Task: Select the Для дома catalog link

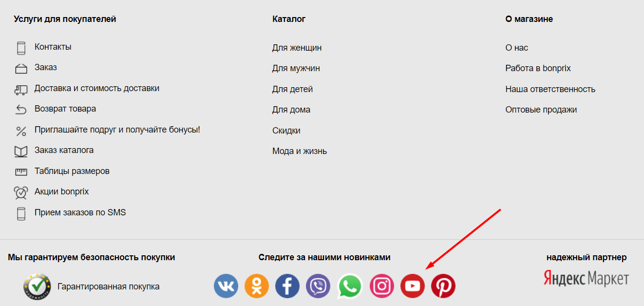Action: point(291,110)
